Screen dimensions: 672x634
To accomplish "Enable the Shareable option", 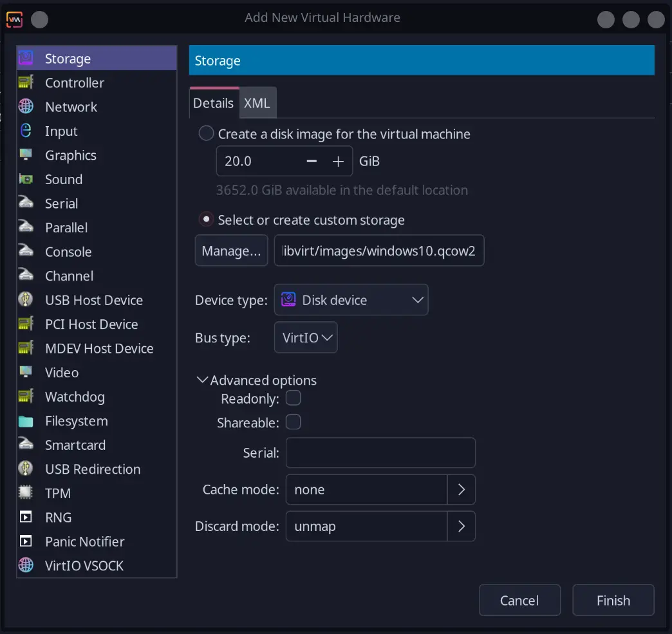I will tap(294, 422).
